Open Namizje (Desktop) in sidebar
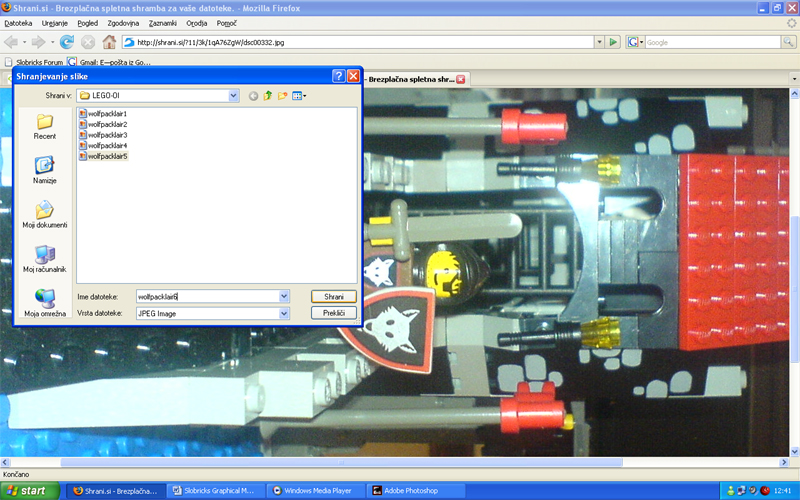Viewport: 800px width, 500px height. pos(44,170)
